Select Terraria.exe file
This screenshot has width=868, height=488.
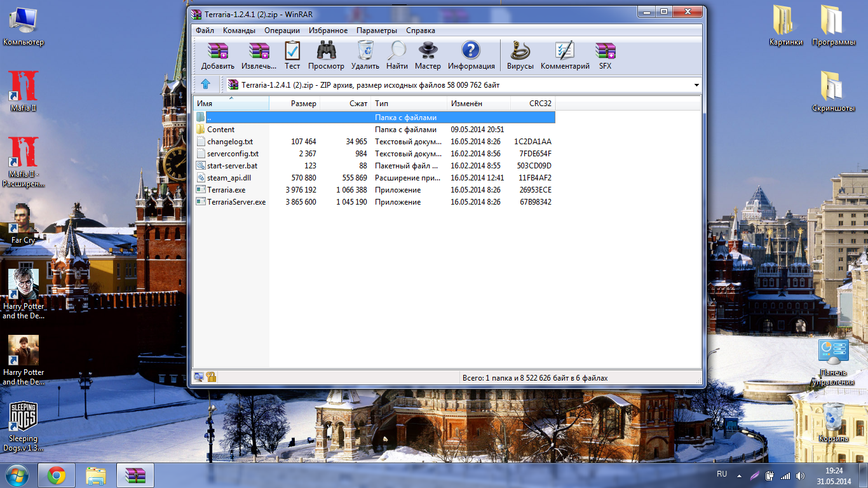[x=374, y=190]
